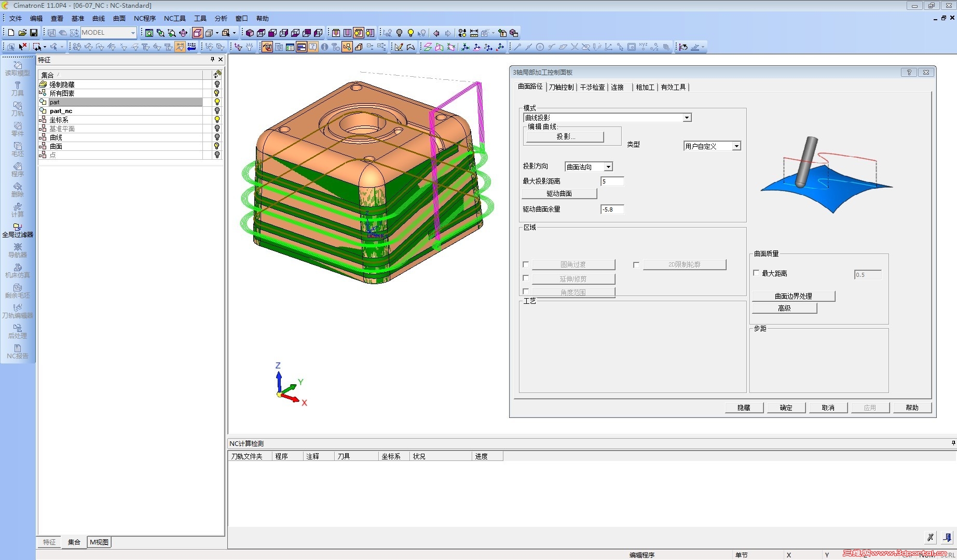
Task: Click the 投影... button
Action: [565, 137]
